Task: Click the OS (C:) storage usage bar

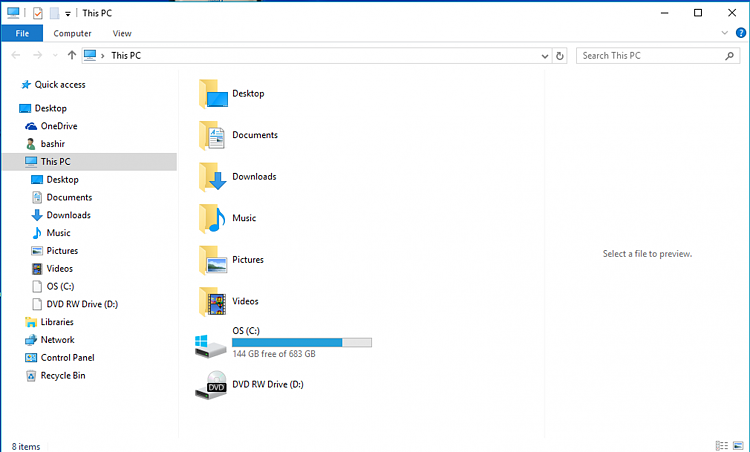Action: pyautogui.click(x=302, y=342)
